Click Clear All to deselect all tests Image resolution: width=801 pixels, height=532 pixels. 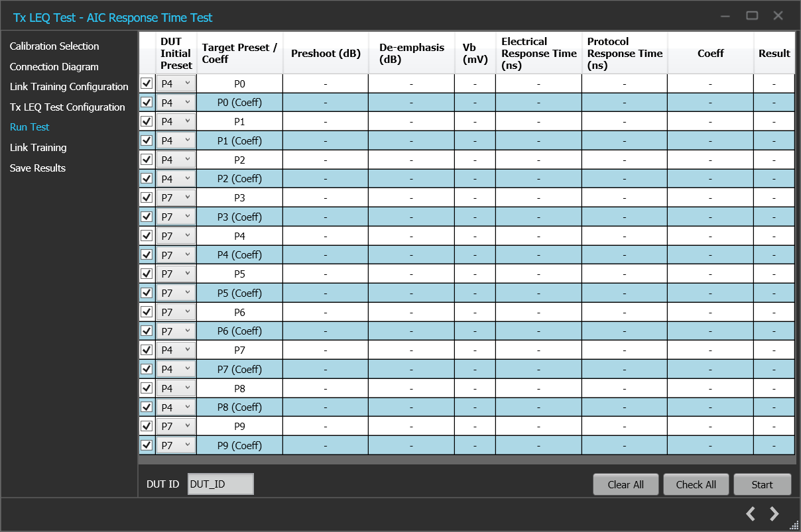(x=625, y=484)
